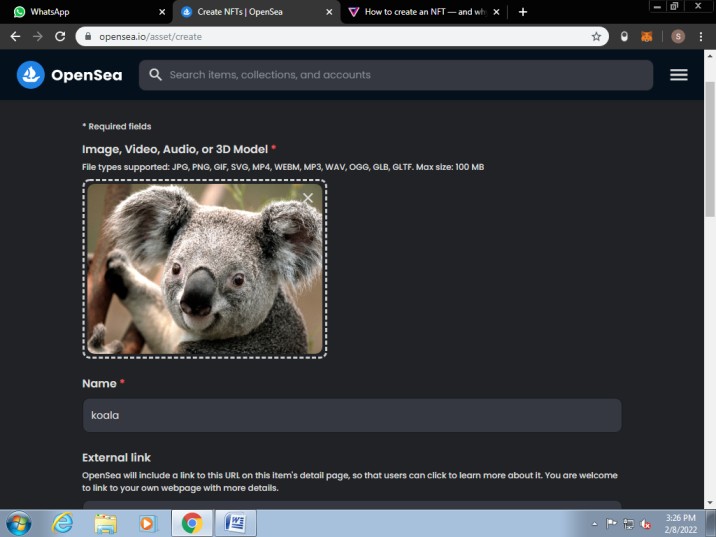Viewport: 716px width, 537px height.
Task: Open the Windows Start menu
Action: pos(18,522)
